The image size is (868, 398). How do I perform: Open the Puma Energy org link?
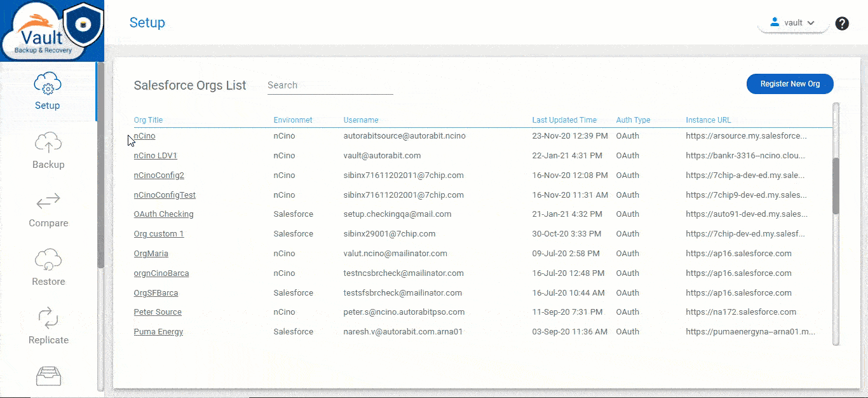tap(158, 332)
